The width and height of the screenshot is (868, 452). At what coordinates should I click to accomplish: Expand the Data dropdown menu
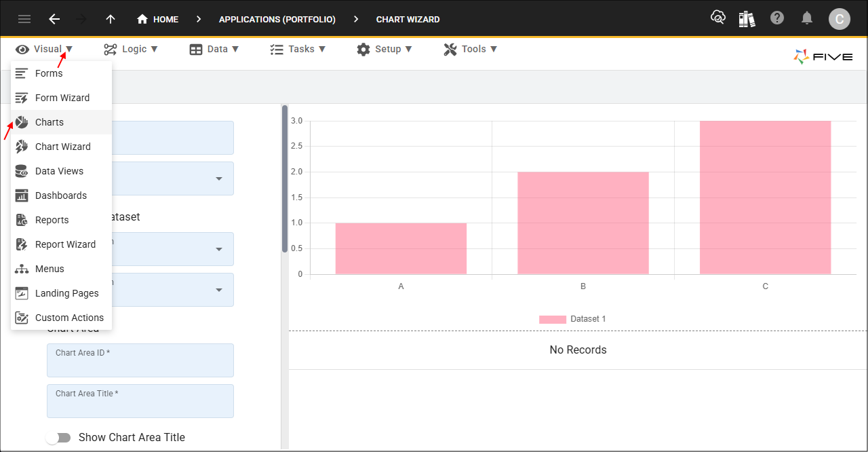coord(214,49)
